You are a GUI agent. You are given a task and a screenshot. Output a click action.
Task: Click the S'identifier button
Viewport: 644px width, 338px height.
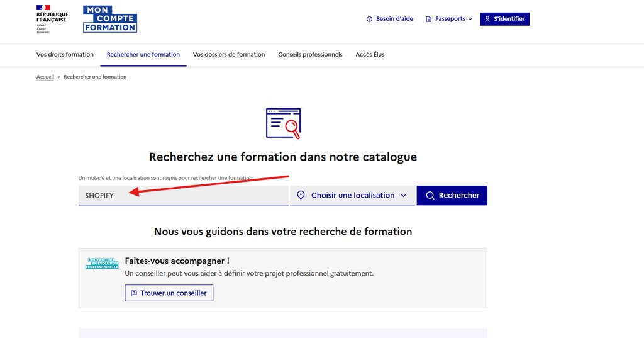[x=505, y=19]
